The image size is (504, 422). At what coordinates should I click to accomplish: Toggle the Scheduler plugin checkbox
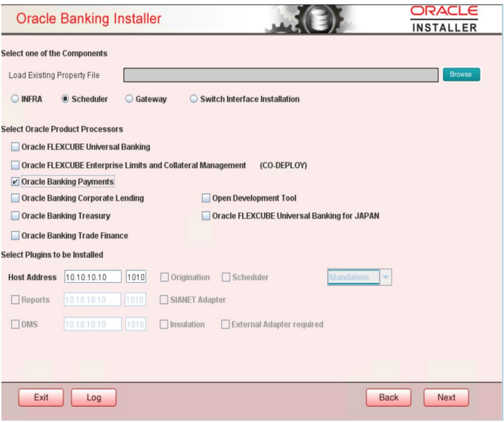tap(226, 277)
